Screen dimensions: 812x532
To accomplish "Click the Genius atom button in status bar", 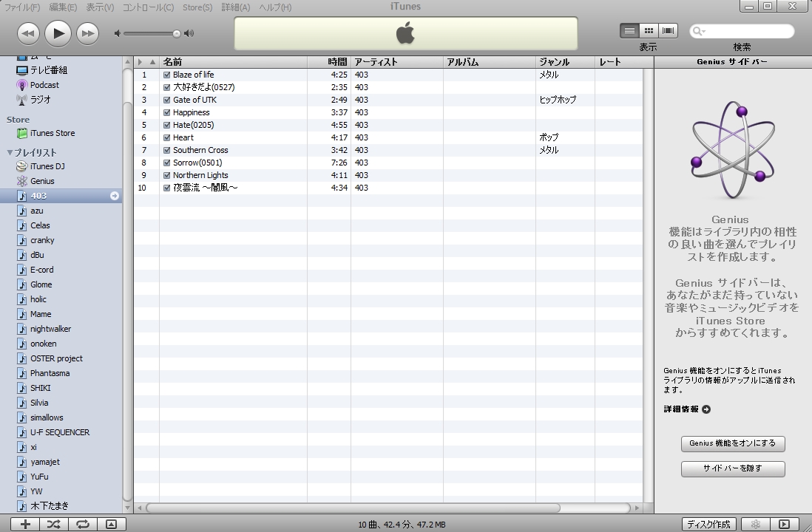I will 756,524.
